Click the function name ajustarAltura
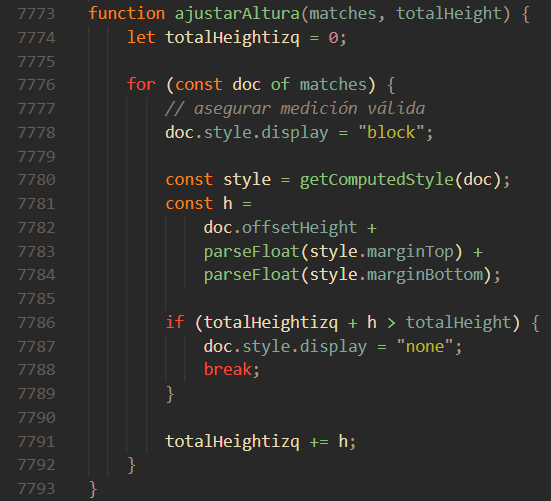Viewport: 551px width, 501px height. 237,14
